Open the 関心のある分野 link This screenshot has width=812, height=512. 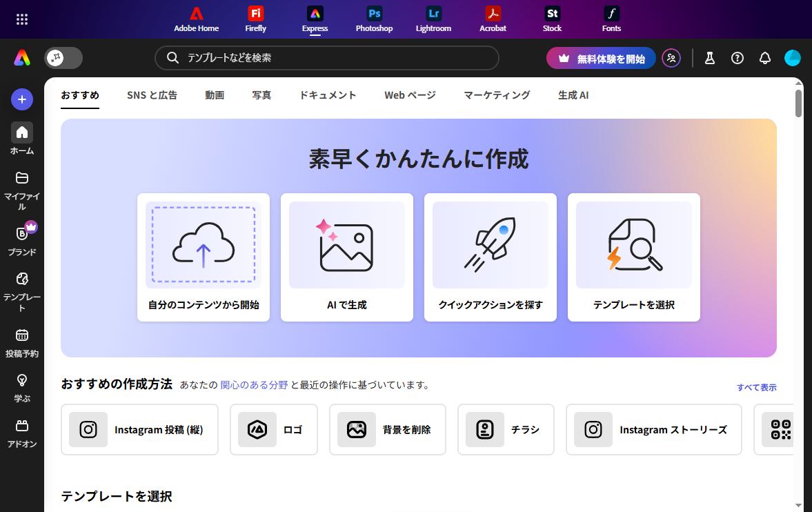(x=255, y=385)
